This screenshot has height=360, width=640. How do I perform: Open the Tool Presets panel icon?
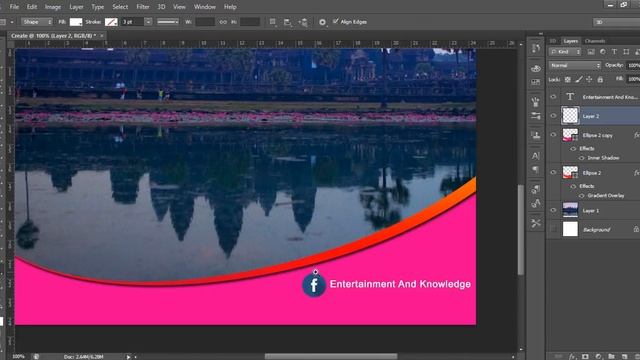[x=536, y=223]
